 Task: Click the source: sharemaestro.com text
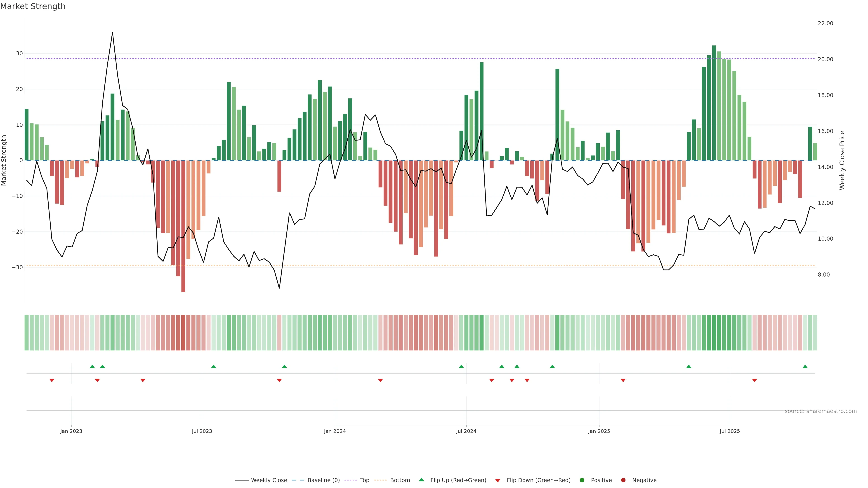[x=821, y=411]
